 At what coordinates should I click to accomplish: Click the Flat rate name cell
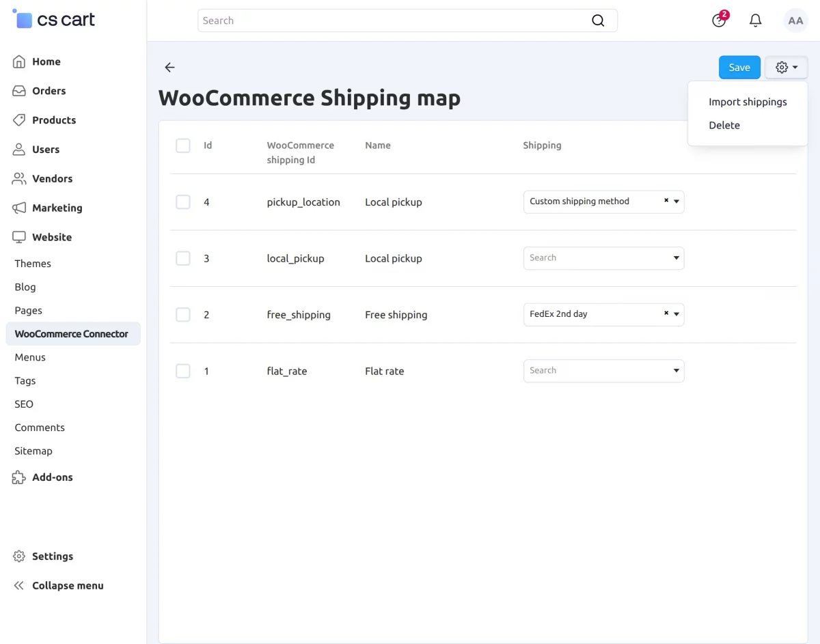[385, 371]
